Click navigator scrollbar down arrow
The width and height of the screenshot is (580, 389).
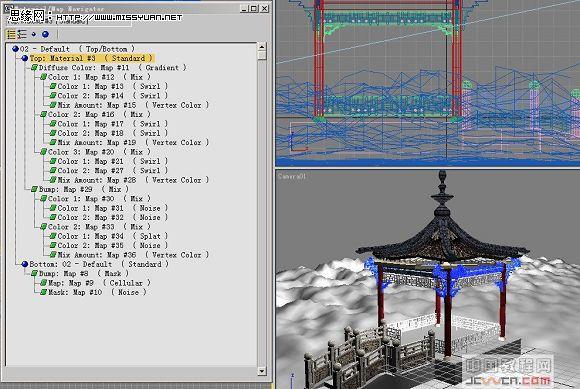coord(262,371)
